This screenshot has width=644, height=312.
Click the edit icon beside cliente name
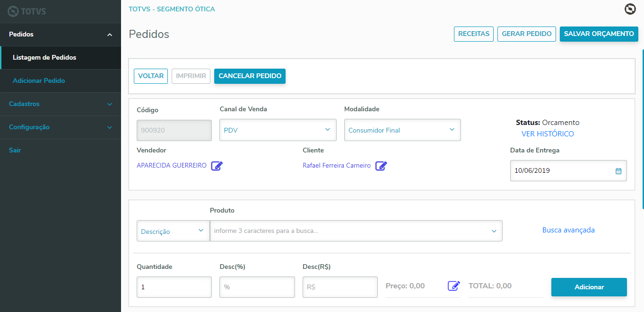tap(381, 166)
